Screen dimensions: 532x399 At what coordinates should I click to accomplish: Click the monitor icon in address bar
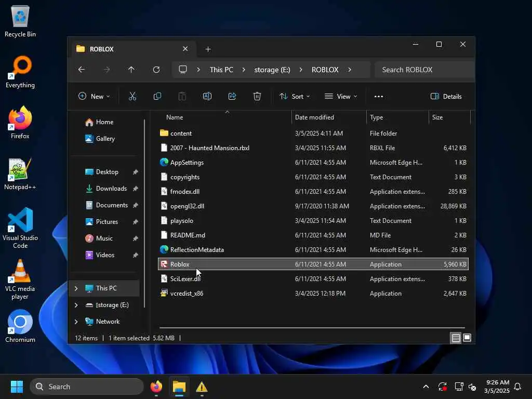pos(183,70)
